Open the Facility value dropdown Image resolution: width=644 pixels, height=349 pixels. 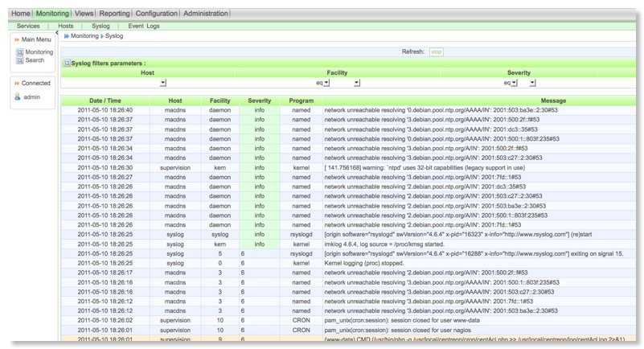point(357,82)
